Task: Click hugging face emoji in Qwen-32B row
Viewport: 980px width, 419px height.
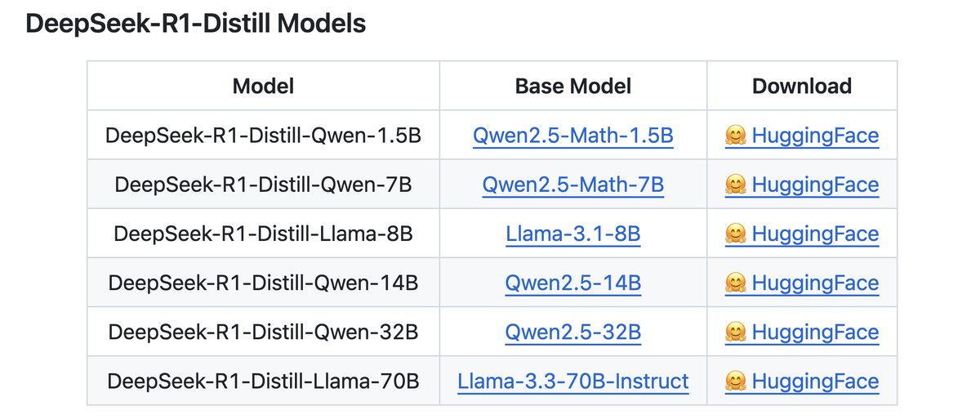Action: pyautogui.click(x=735, y=332)
